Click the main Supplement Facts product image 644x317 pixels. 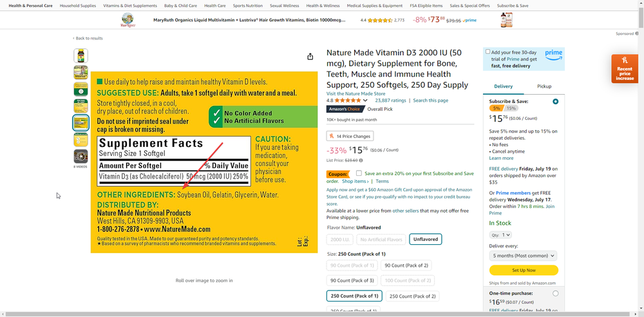click(x=204, y=162)
